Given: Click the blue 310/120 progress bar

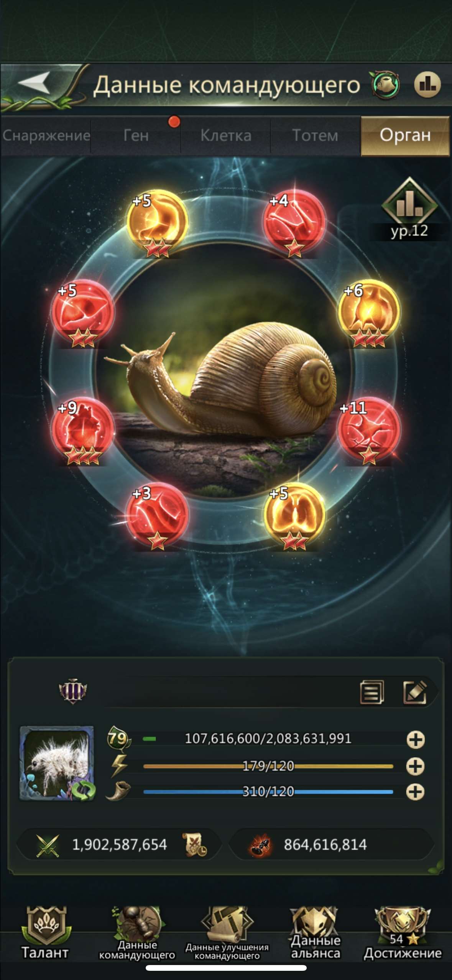Looking at the screenshot, I should 268,792.
